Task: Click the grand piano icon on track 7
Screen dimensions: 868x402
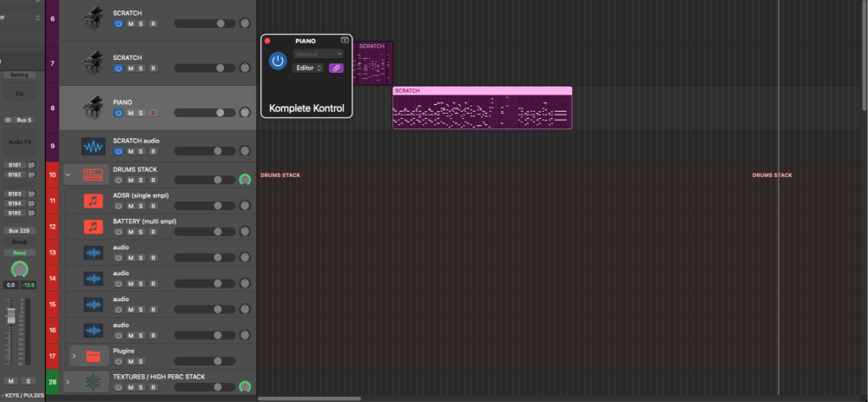Action: point(93,63)
